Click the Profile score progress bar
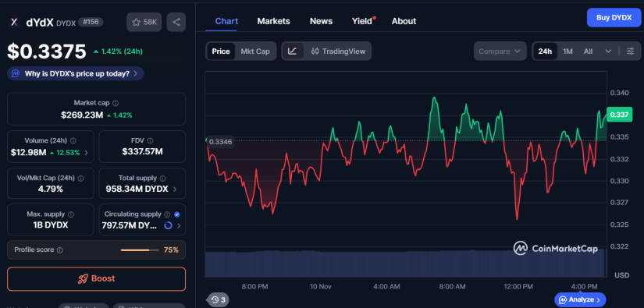The height and width of the screenshot is (308, 644). [140, 250]
